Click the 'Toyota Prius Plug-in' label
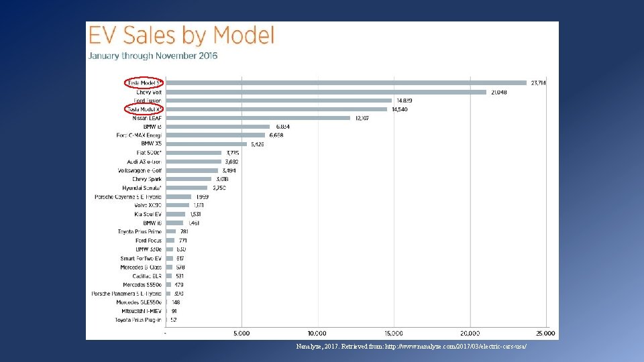This screenshot has height=362, width=644. pos(138,320)
